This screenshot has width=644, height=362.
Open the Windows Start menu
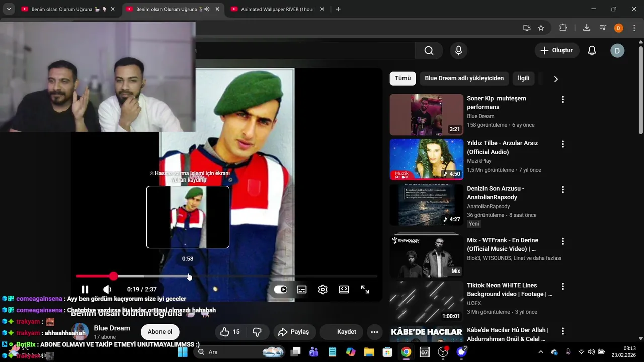pyautogui.click(x=183, y=352)
